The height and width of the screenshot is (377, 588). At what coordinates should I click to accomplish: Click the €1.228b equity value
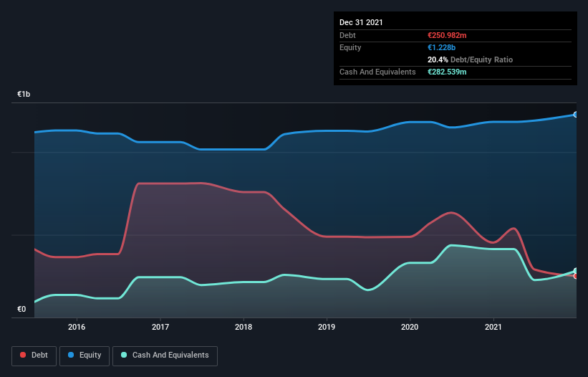[x=441, y=47]
